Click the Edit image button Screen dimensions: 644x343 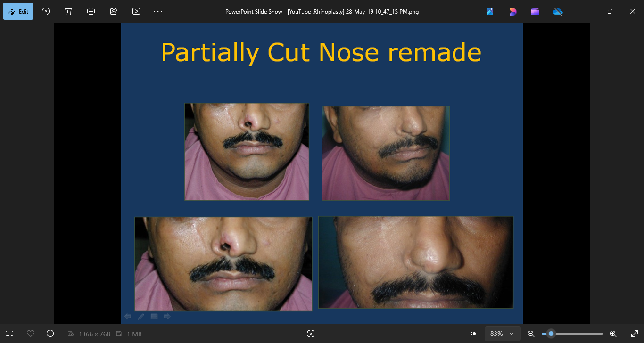(x=18, y=11)
